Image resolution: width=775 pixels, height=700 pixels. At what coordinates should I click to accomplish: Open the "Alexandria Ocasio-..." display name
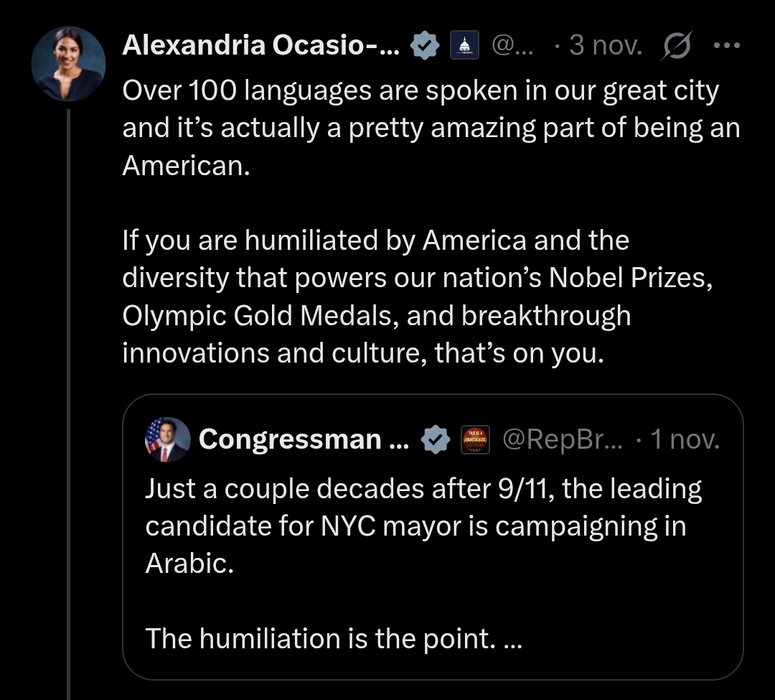coord(261,47)
